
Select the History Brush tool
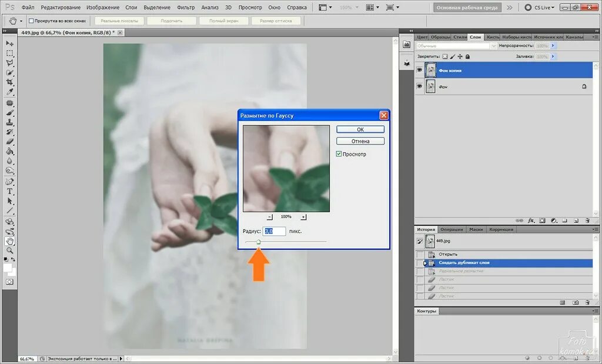[9, 132]
